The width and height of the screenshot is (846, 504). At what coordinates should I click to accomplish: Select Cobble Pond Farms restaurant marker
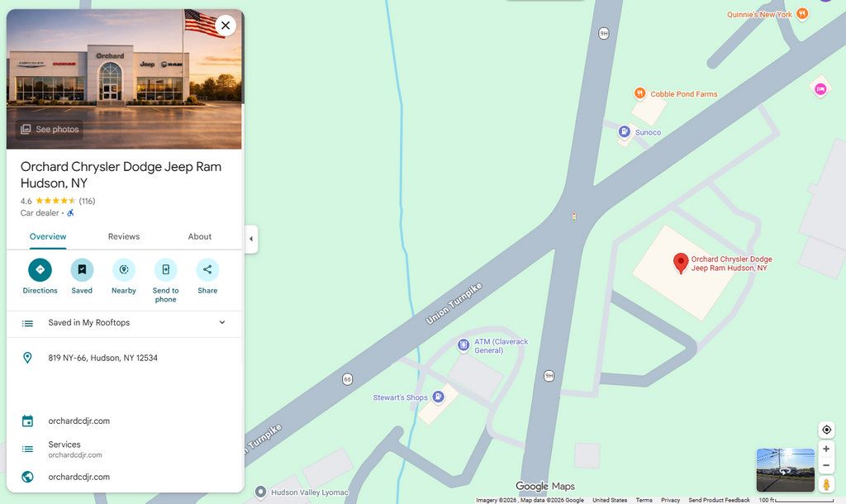pos(639,93)
